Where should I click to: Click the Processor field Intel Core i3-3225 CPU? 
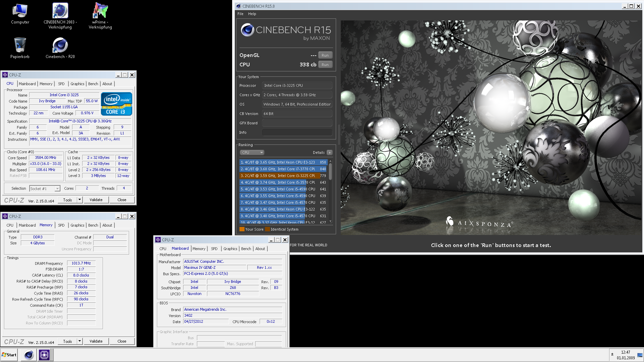pyautogui.click(x=297, y=85)
